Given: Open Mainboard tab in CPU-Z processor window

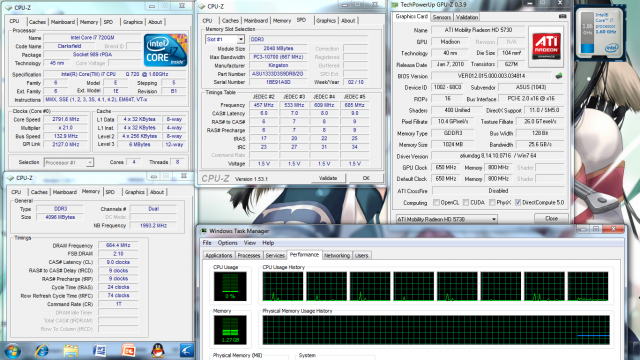Looking at the screenshot, I should (x=63, y=22).
